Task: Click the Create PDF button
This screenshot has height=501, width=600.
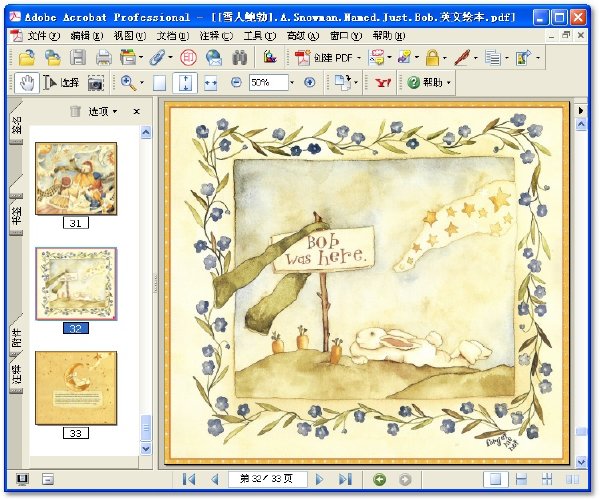Action: coord(324,58)
